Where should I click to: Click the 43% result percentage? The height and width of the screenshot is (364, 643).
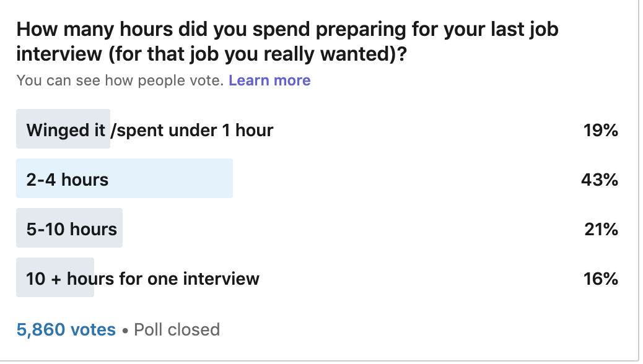click(600, 180)
